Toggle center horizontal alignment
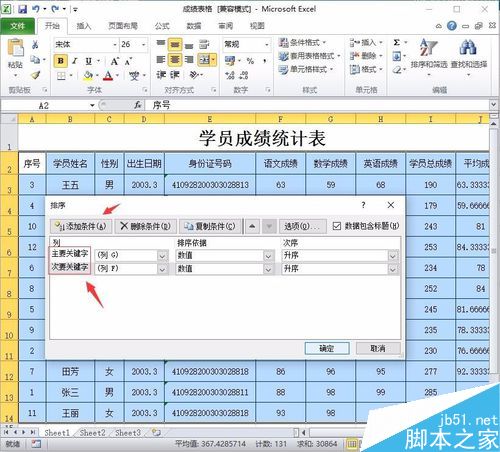The height and width of the screenshot is (452, 500). tap(175, 60)
